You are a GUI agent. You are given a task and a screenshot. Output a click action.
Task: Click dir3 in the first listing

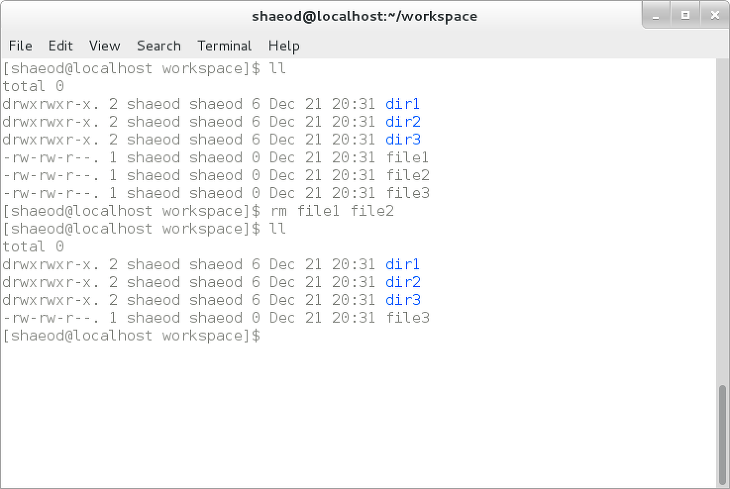(x=403, y=139)
